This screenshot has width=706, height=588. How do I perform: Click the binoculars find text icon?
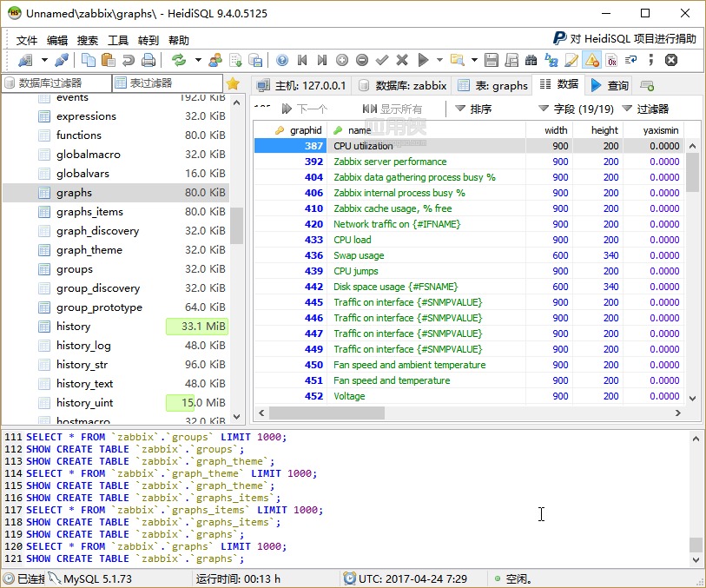531,60
